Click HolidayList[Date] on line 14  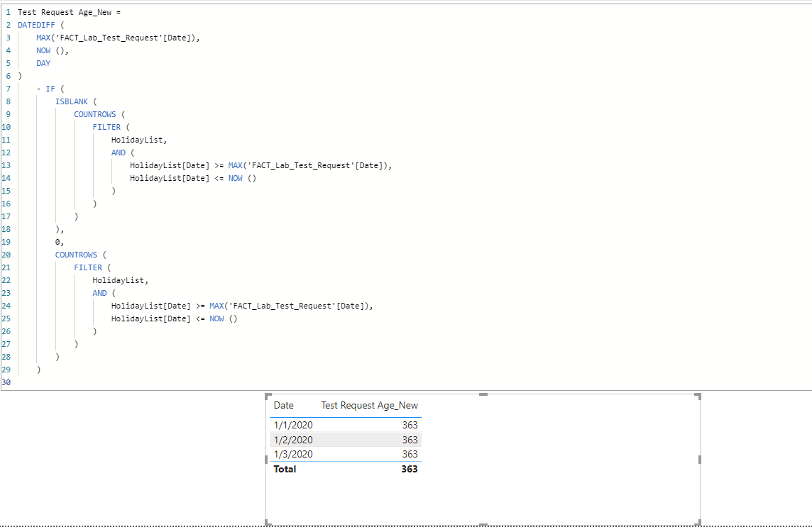(x=170, y=178)
